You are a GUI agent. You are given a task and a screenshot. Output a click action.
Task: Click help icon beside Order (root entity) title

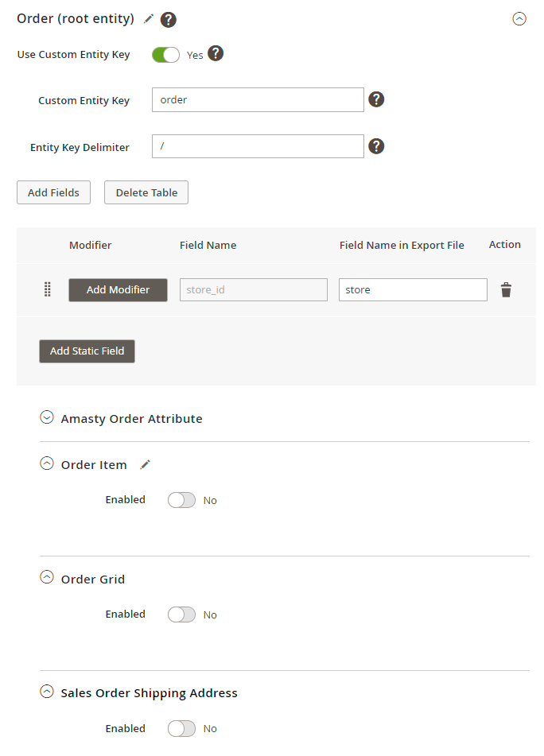(169, 20)
